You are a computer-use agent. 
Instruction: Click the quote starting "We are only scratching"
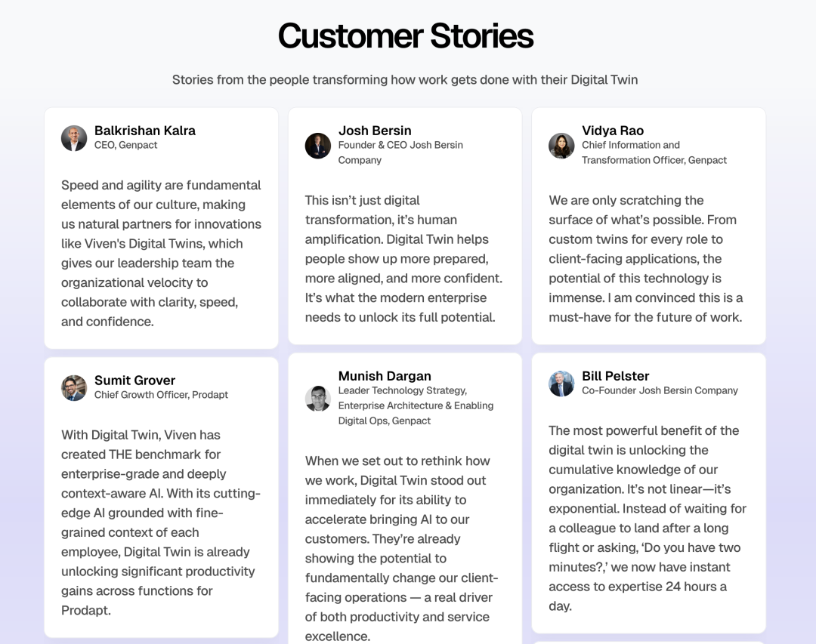[x=646, y=259]
